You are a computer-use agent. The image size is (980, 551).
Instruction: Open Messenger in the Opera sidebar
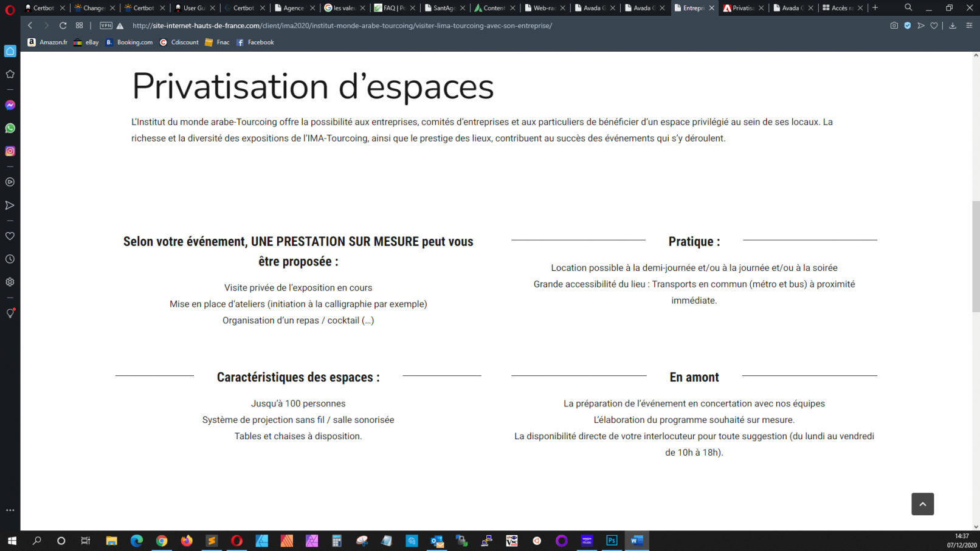click(x=10, y=105)
